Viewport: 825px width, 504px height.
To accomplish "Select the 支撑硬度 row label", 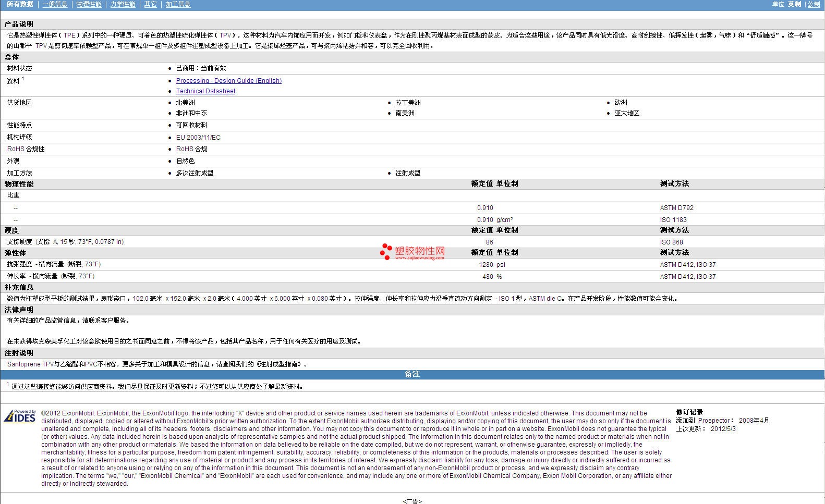I will (x=65, y=242).
